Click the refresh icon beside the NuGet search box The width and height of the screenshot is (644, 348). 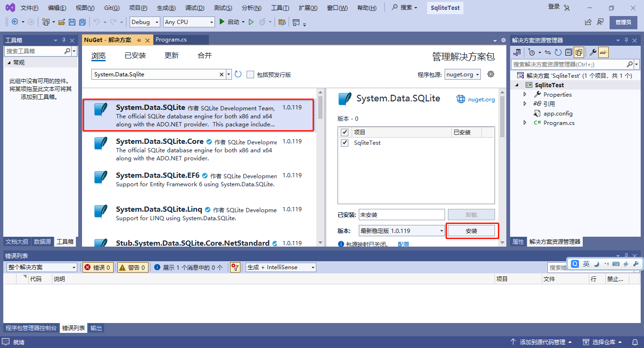point(238,74)
